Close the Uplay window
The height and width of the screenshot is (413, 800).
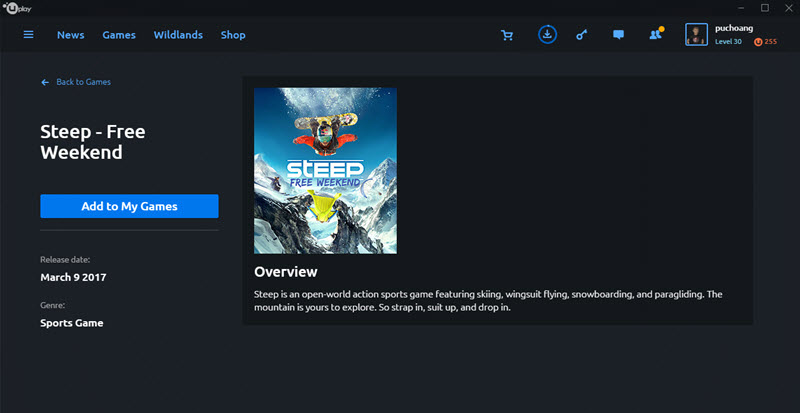click(x=788, y=8)
